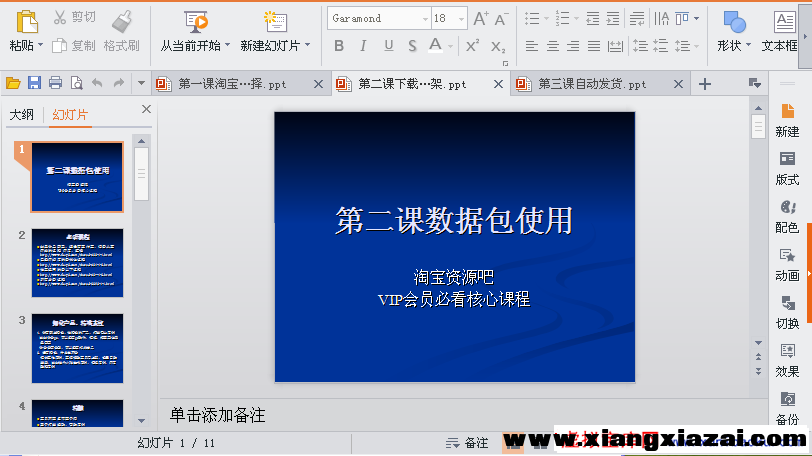
Task: Click thumbnail panel scroll down arrow
Action: (x=141, y=421)
